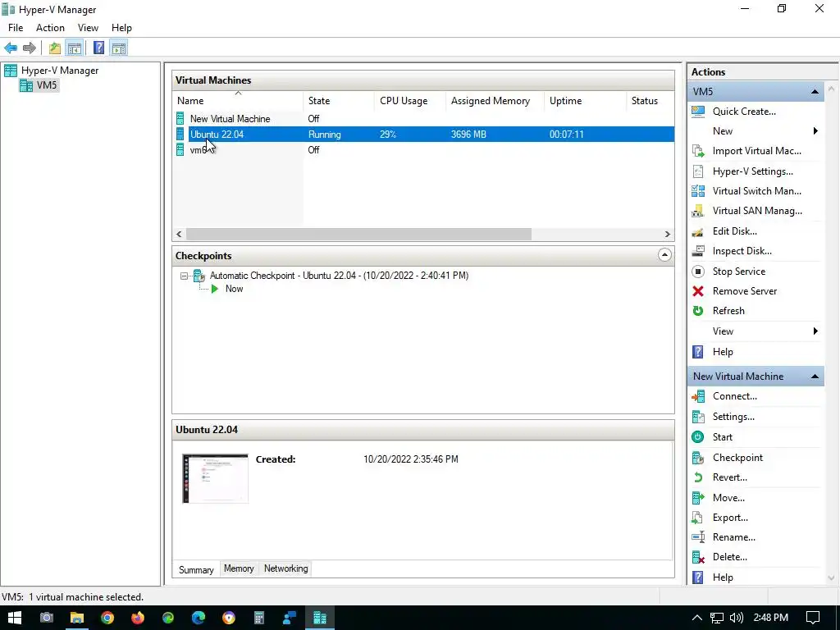Select the New Virtual Machine row
The width and height of the screenshot is (840, 630).
[423, 119]
